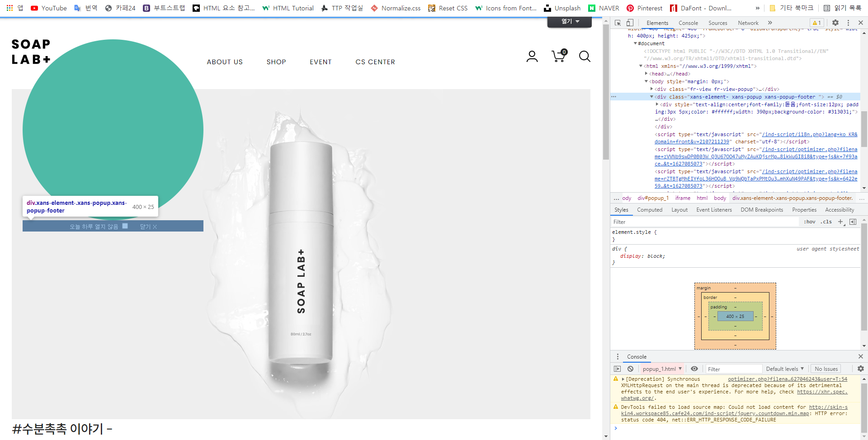The width and height of the screenshot is (868, 440).
Task: Switch to the Console tab in DevTools
Action: click(688, 23)
